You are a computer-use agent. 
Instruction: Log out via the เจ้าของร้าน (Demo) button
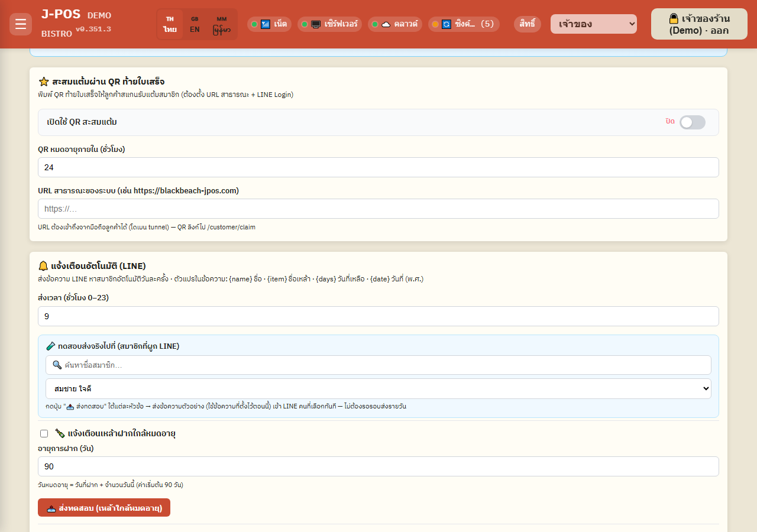699,24
